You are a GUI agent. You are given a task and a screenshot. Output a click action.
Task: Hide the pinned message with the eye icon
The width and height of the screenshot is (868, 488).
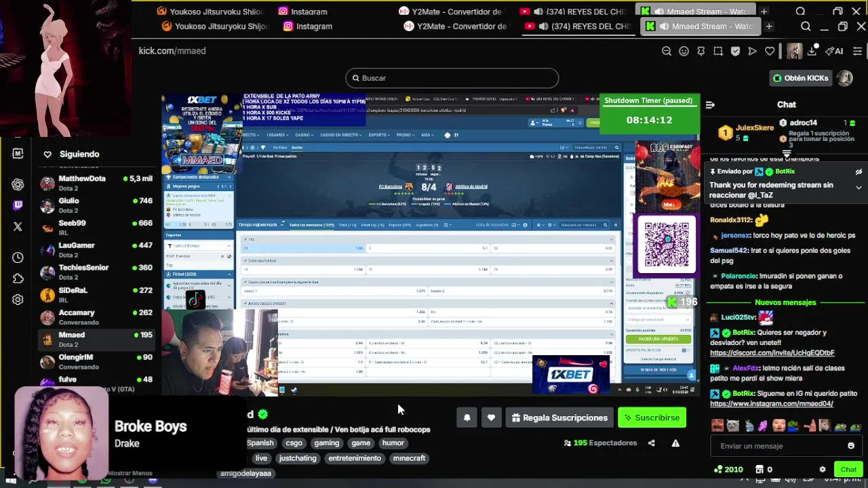[x=859, y=172]
